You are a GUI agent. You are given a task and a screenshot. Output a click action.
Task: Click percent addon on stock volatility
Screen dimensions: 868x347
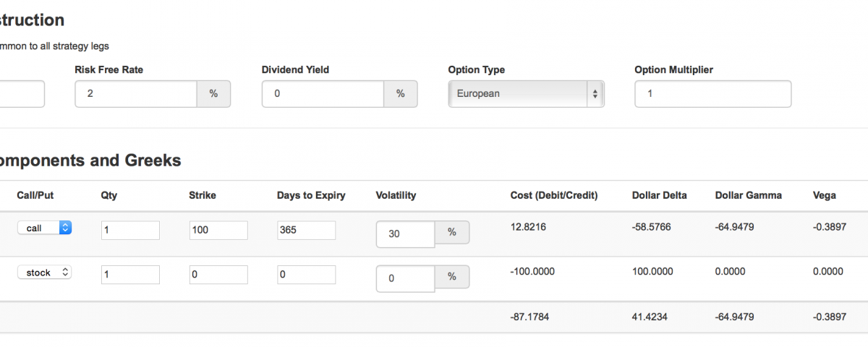[452, 278]
